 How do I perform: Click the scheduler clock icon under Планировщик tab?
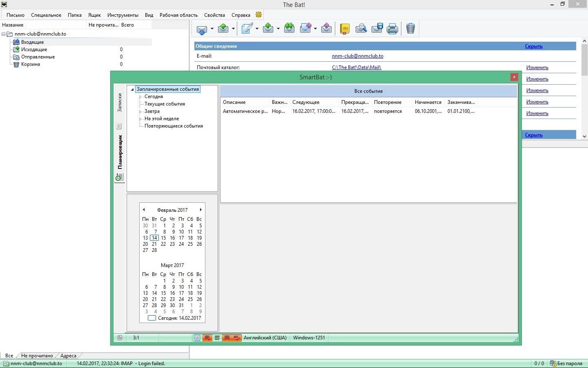pyautogui.click(x=119, y=177)
